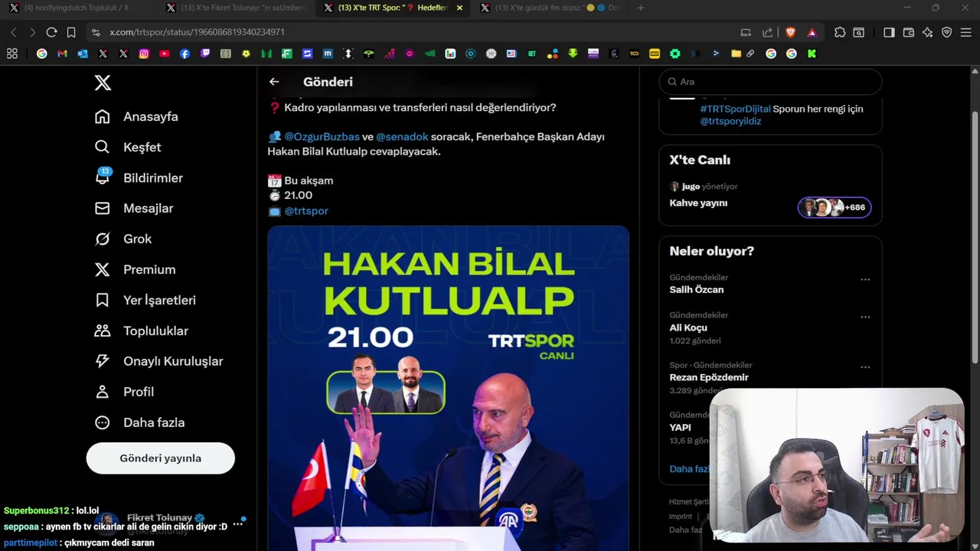Click the +686 listeners badge

(835, 207)
